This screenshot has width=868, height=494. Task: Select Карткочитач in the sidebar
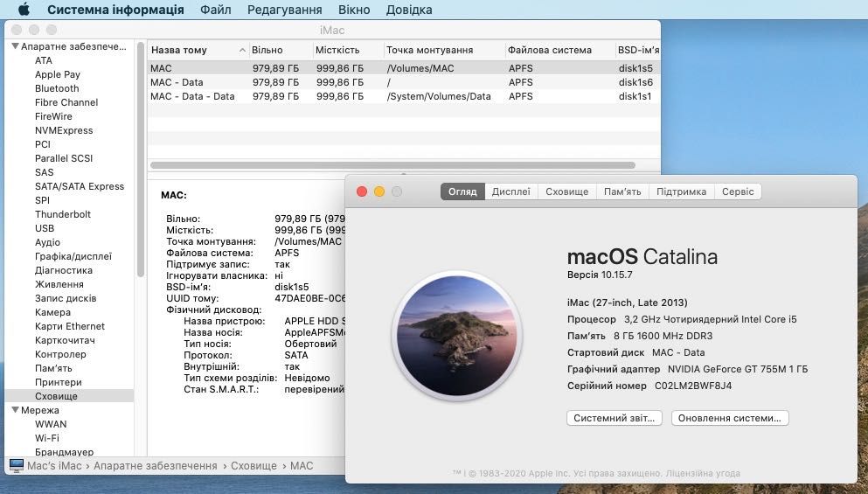[x=65, y=340]
